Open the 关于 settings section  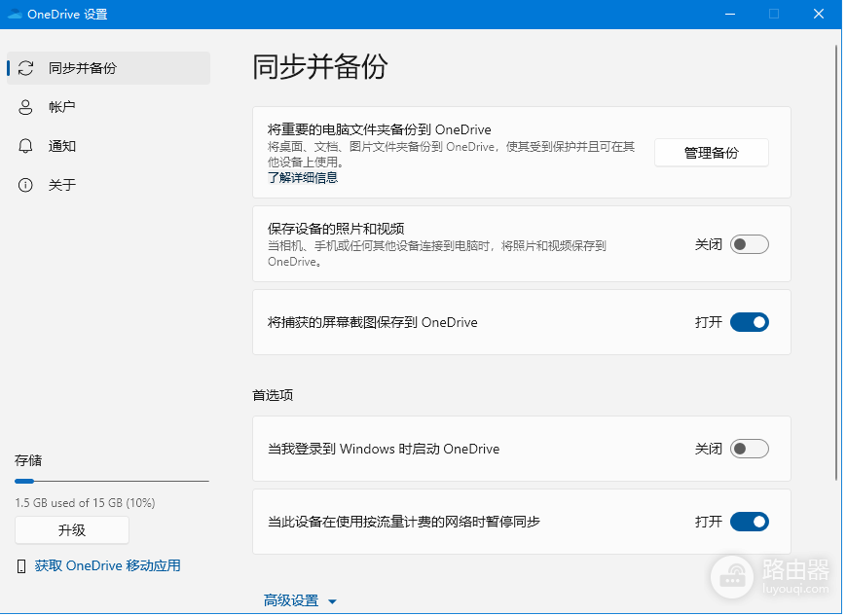(109, 185)
